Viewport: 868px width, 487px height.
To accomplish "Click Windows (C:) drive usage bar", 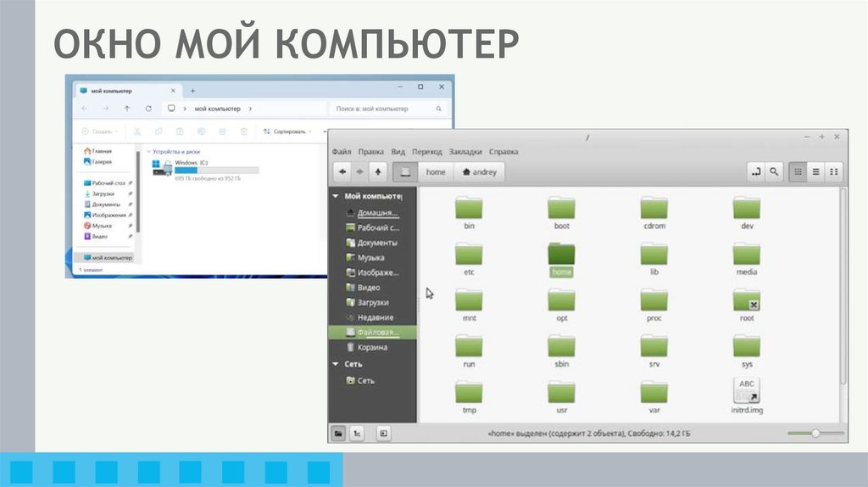I will pyautogui.click(x=216, y=171).
